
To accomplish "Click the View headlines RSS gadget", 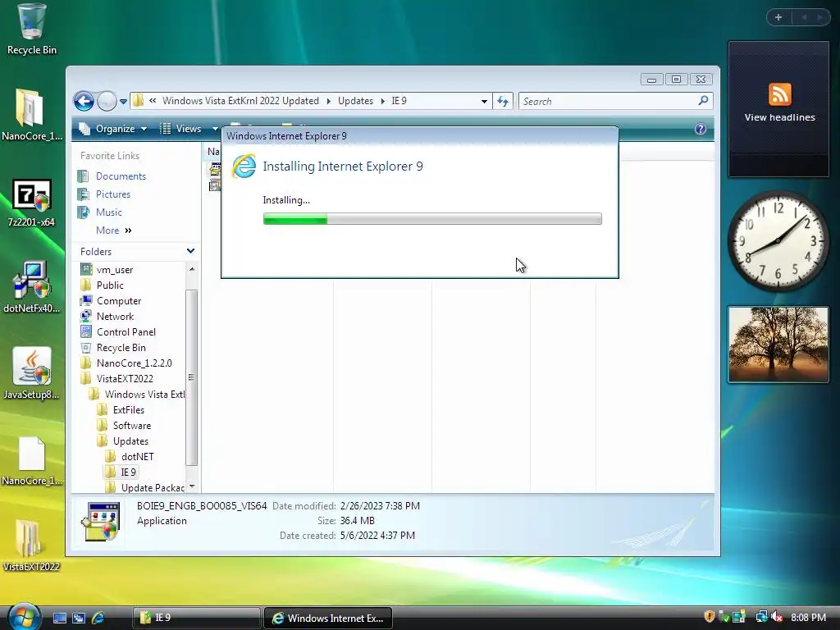I will click(778, 109).
